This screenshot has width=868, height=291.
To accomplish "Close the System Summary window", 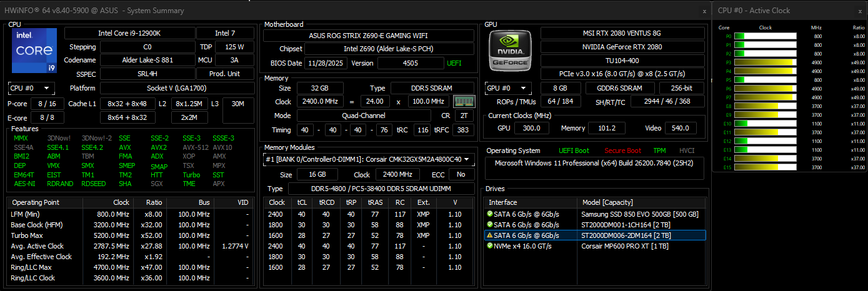I will coord(704,11).
